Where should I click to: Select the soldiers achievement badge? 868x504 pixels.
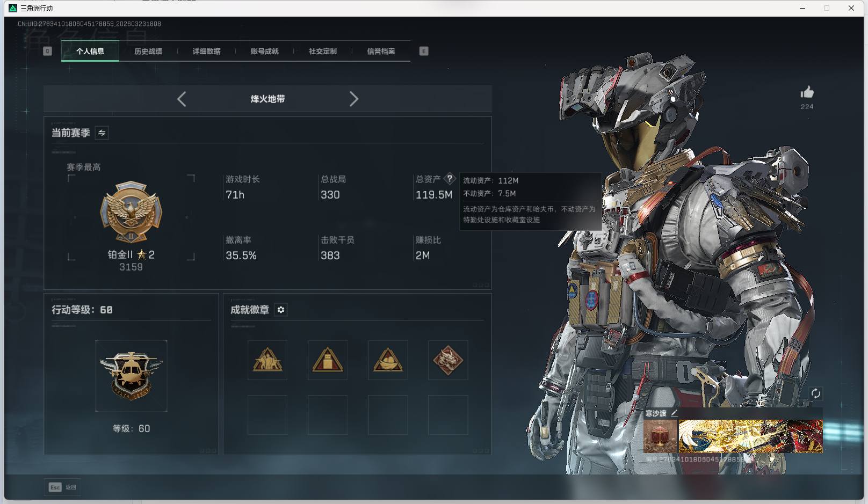[x=267, y=360]
